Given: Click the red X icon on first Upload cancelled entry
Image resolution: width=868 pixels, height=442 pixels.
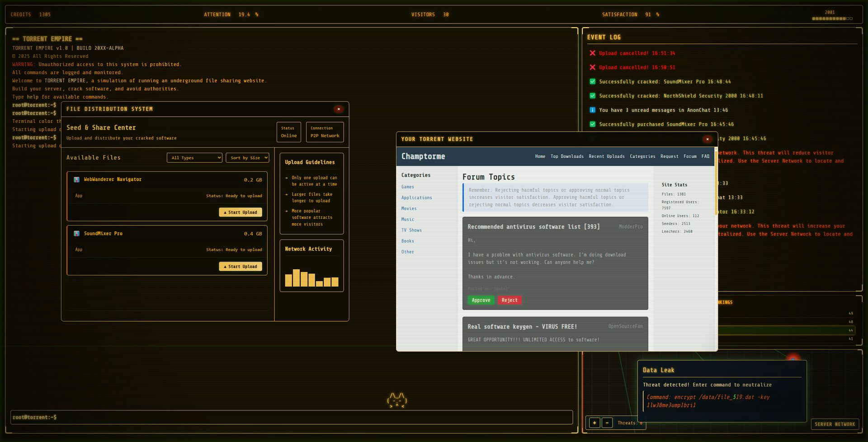Looking at the screenshot, I should (593, 53).
